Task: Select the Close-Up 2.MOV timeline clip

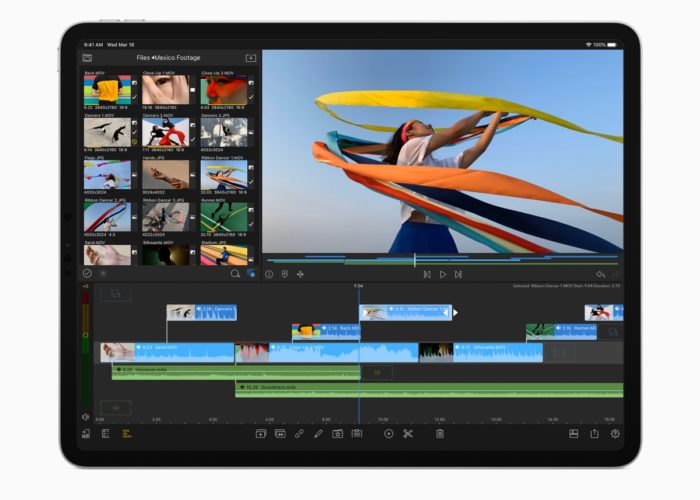Action: click(x=326, y=352)
